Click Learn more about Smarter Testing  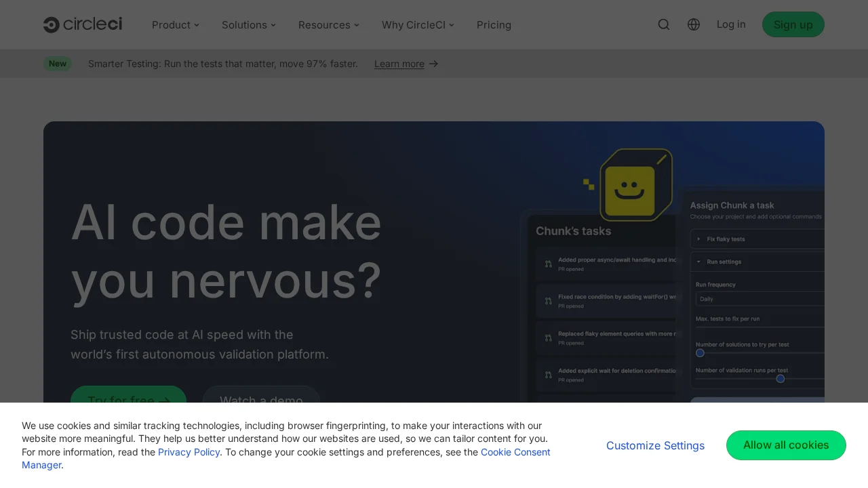point(399,63)
